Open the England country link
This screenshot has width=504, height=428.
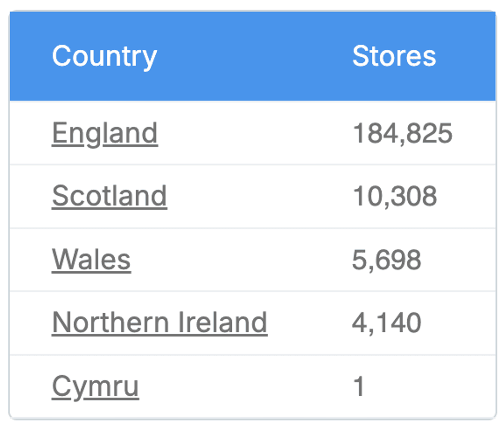[x=105, y=133]
